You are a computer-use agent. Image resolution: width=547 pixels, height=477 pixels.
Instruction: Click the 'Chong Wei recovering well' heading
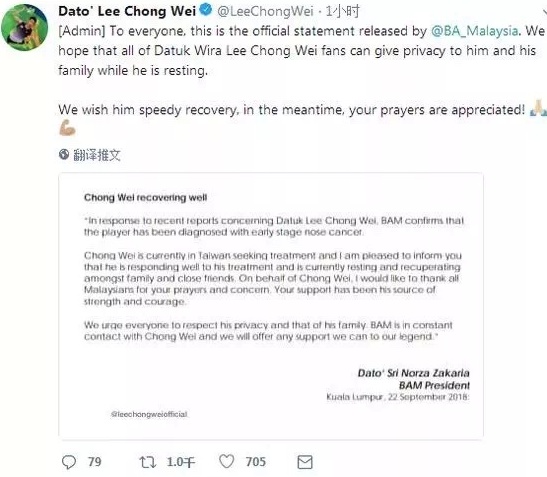point(145,197)
